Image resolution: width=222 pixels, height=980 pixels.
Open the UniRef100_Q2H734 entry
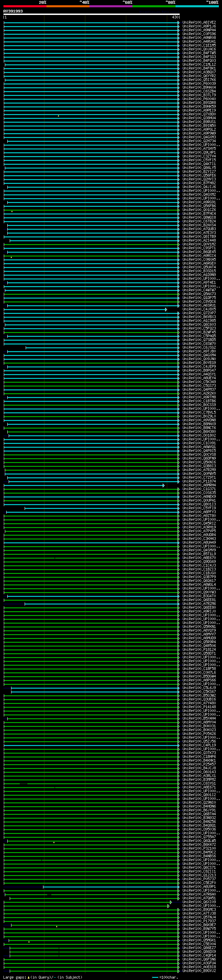(x=199, y=141)
